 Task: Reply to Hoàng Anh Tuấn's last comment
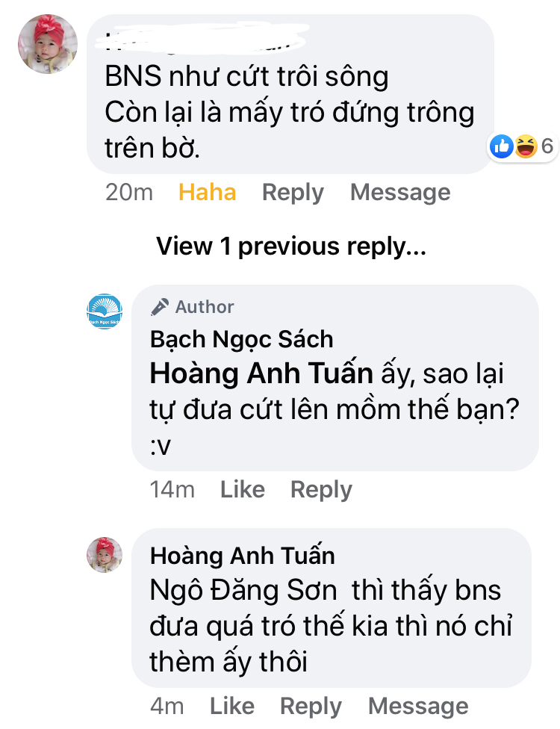pos(311,707)
